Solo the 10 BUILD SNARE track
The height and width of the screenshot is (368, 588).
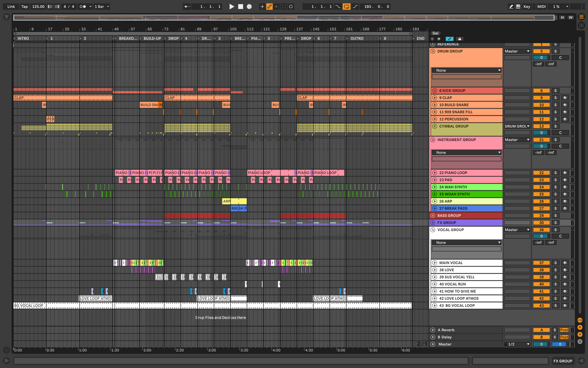555,105
